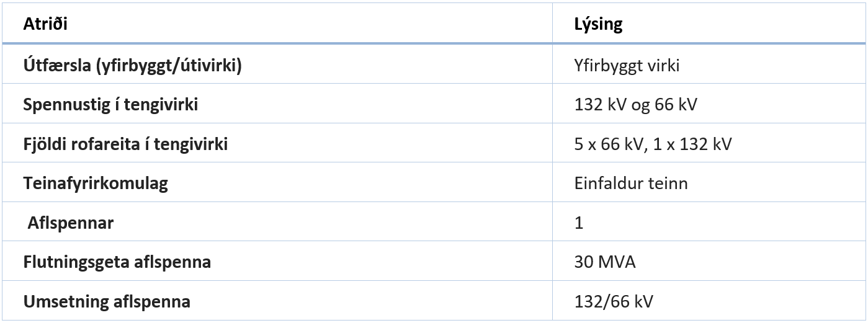868x323 pixels.
Task: Click the word 'teinn' in the Teinafyrirkomulag row
Action: click(668, 184)
